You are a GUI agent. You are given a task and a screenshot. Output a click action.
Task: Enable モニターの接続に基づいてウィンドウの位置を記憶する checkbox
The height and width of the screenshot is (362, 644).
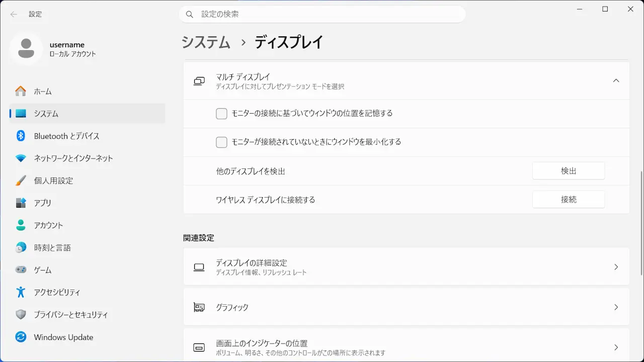click(221, 114)
